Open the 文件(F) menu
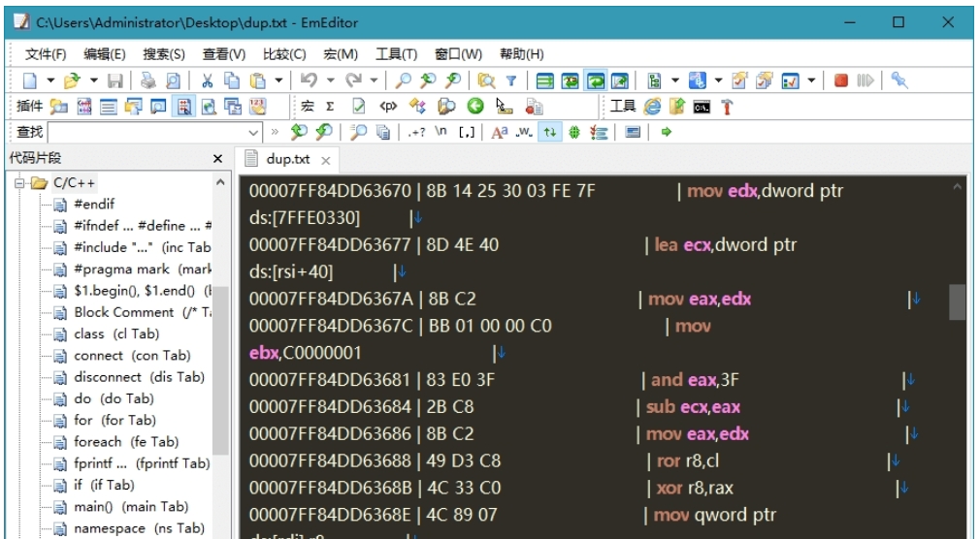Viewport: 980px width, 539px height. click(x=46, y=54)
